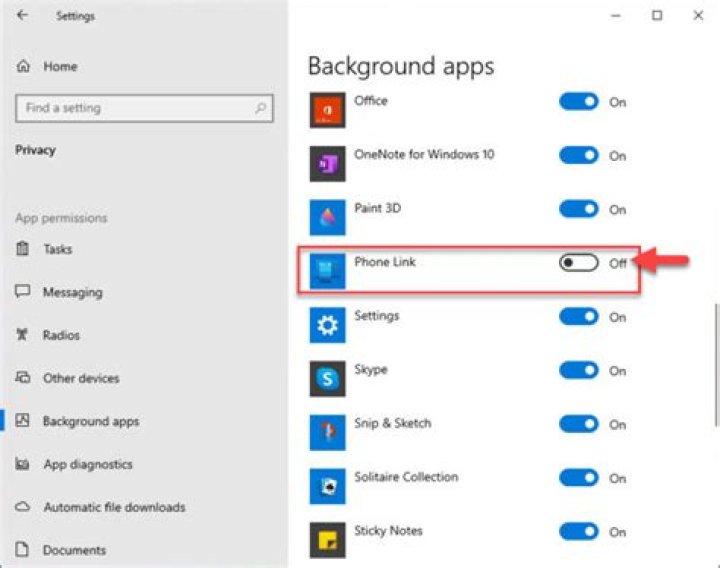The height and width of the screenshot is (568, 720).
Task: Click the Settings gear app icon
Action: [327, 325]
